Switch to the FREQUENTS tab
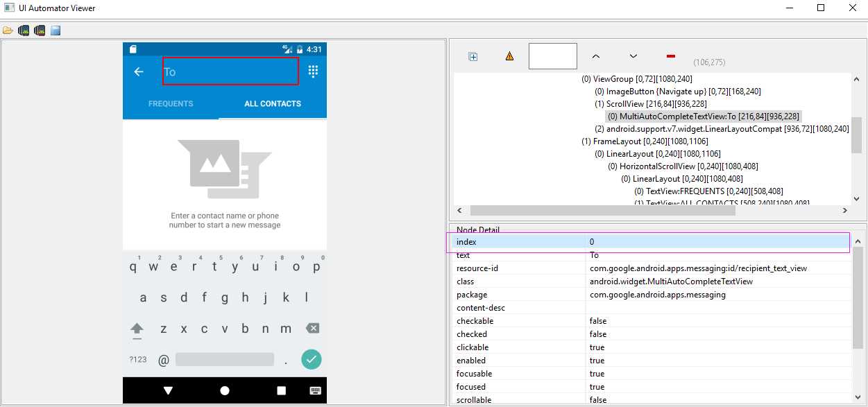 point(171,104)
